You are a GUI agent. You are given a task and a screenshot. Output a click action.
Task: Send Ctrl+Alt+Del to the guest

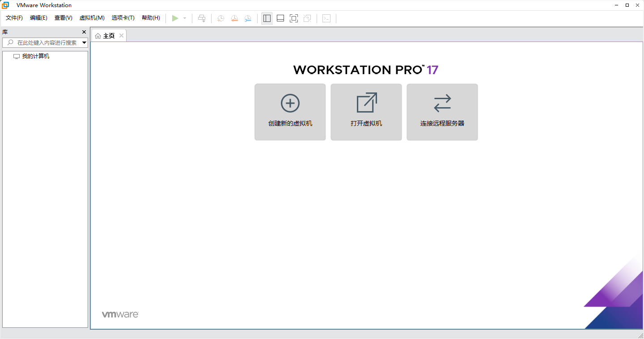pyautogui.click(x=202, y=18)
